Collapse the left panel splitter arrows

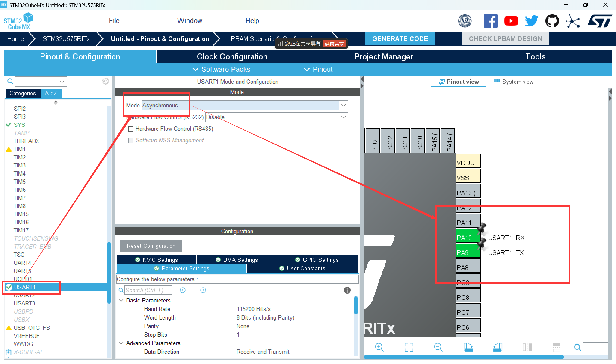coord(362,83)
